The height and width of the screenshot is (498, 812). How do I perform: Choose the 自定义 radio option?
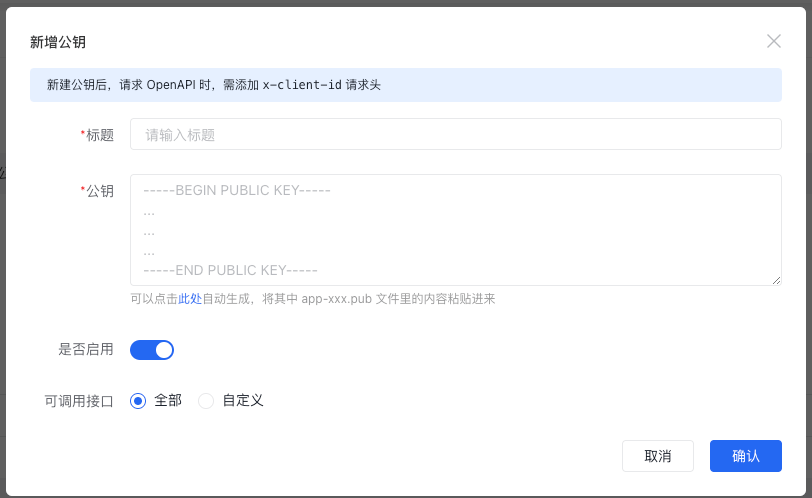coord(206,401)
